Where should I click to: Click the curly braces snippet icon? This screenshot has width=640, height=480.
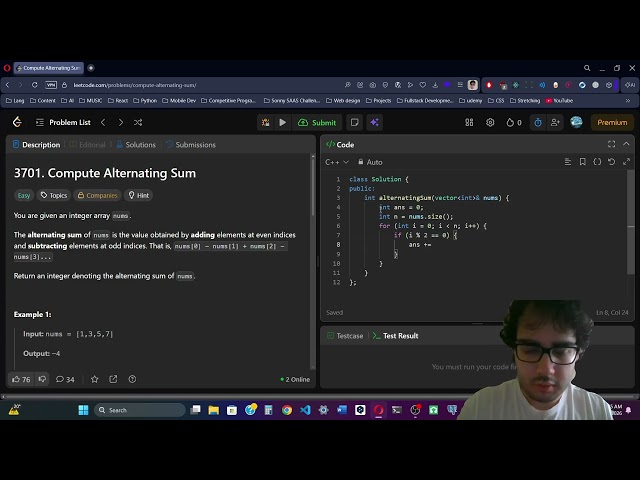pos(597,162)
